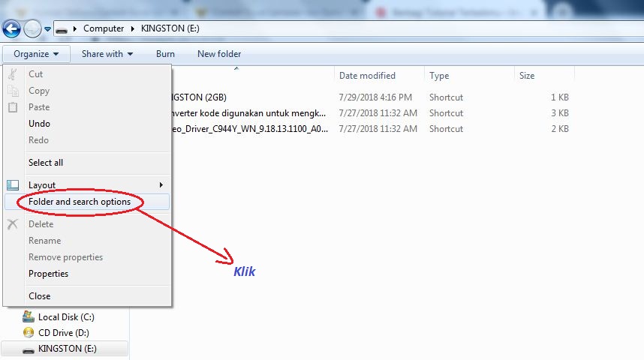This screenshot has width=644, height=360.
Task: Click the Copy pages icon
Action: (x=13, y=91)
